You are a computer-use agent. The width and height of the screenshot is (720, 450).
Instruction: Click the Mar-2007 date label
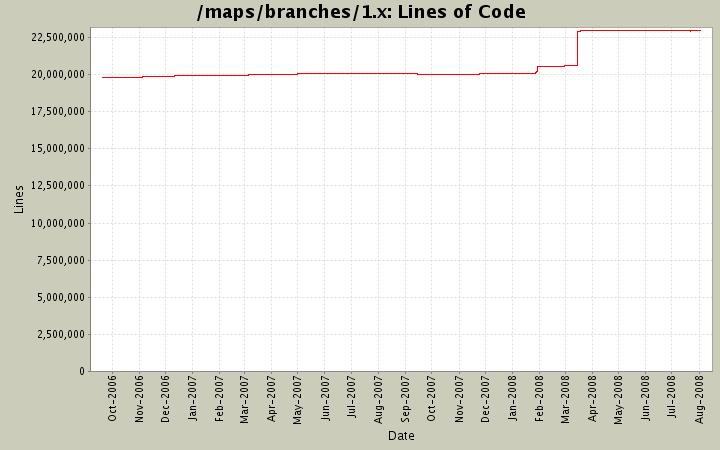pos(244,399)
